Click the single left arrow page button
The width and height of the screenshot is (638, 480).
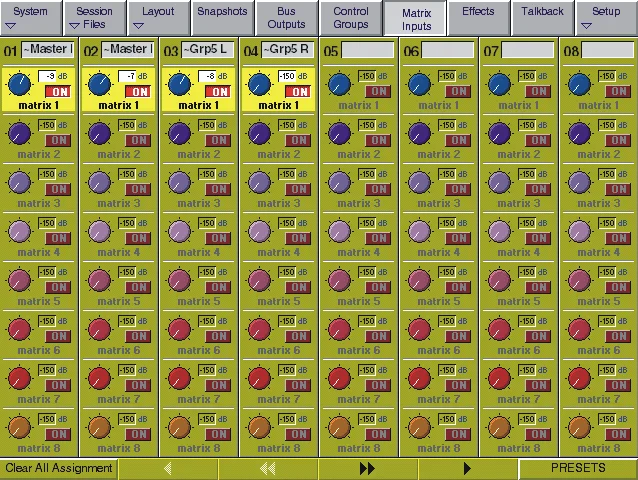click(168, 469)
